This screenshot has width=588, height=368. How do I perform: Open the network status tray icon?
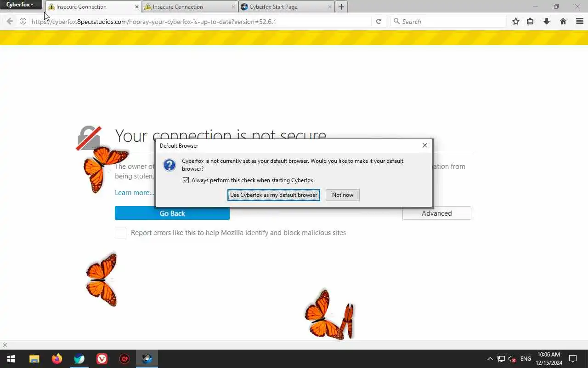click(x=501, y=359)
